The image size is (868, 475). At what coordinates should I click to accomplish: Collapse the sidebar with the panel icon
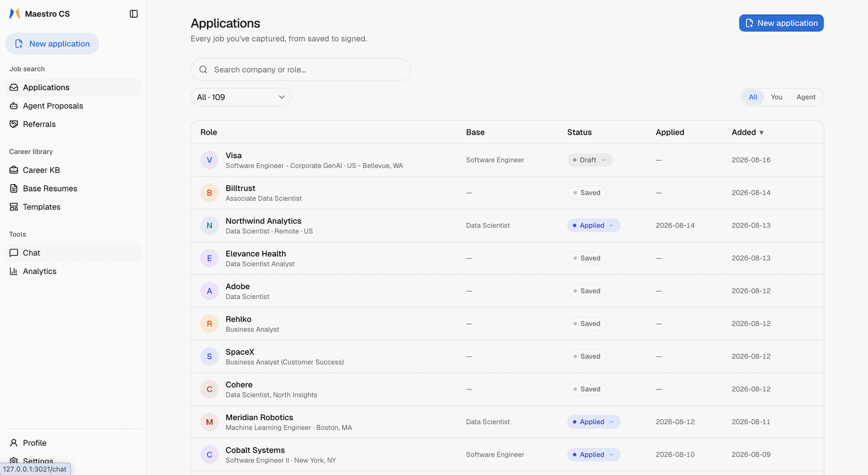click(133, 14)
